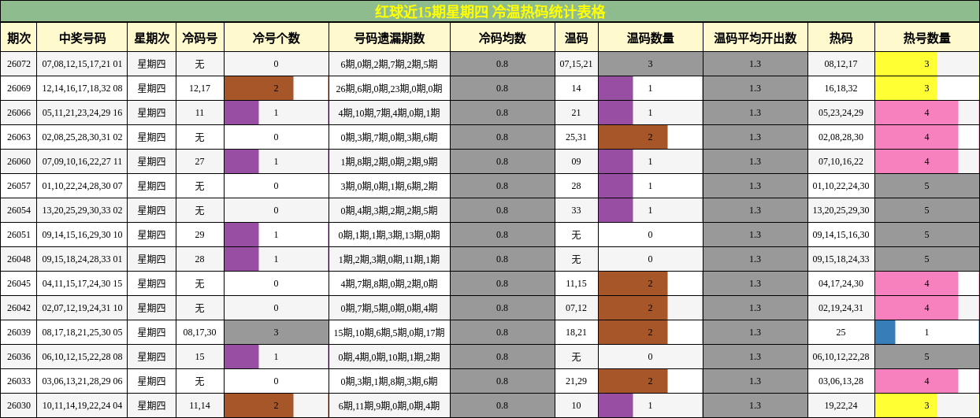Click the 温码 column header
Image resolution: width=980 pixels, height=418 pixels.
pyautogui.click(x=577, y=38)
